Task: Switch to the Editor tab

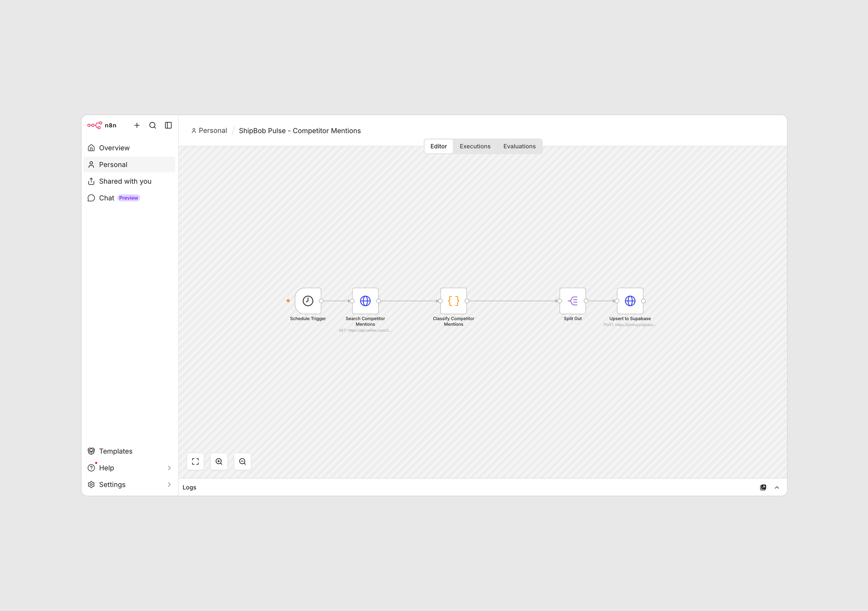Action: click(439, 146)
